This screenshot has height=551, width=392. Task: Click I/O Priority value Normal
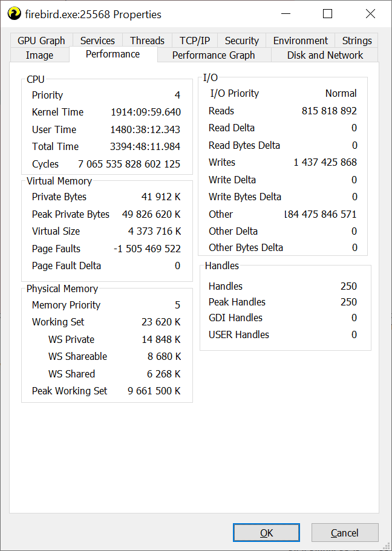pyautogui.click(x=341, y=93)
